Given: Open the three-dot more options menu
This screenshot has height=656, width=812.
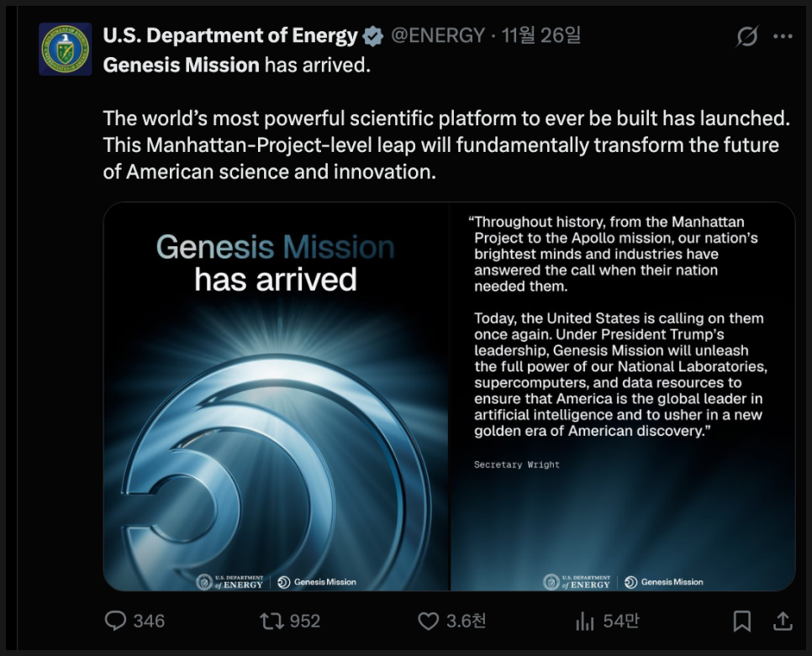Looking at the screenshot, I should tap(783, 36).
